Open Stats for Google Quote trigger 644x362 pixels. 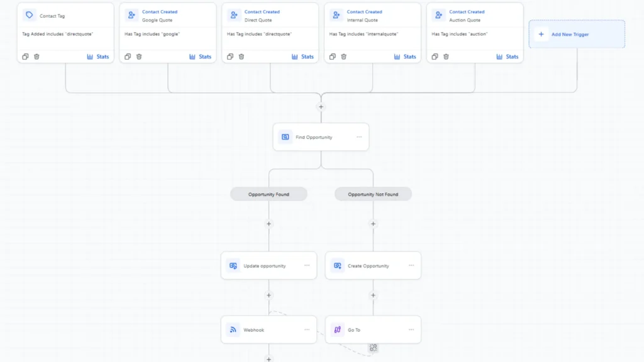coord(200,57)
